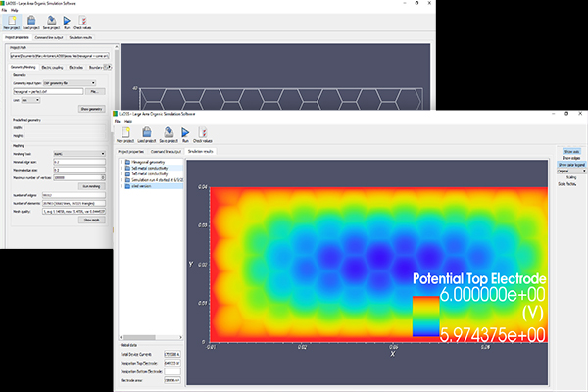Open Electrodes sub-tab

click(76, 68)
